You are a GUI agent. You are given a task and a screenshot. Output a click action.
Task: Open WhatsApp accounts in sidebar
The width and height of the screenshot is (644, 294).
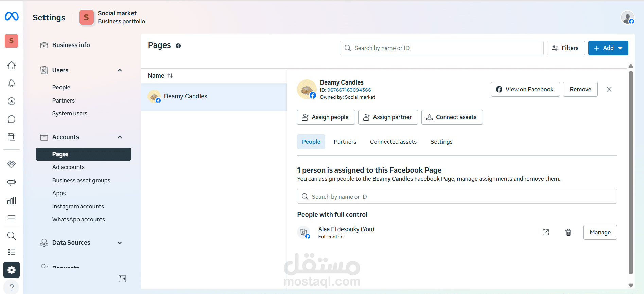pos(79,219)
